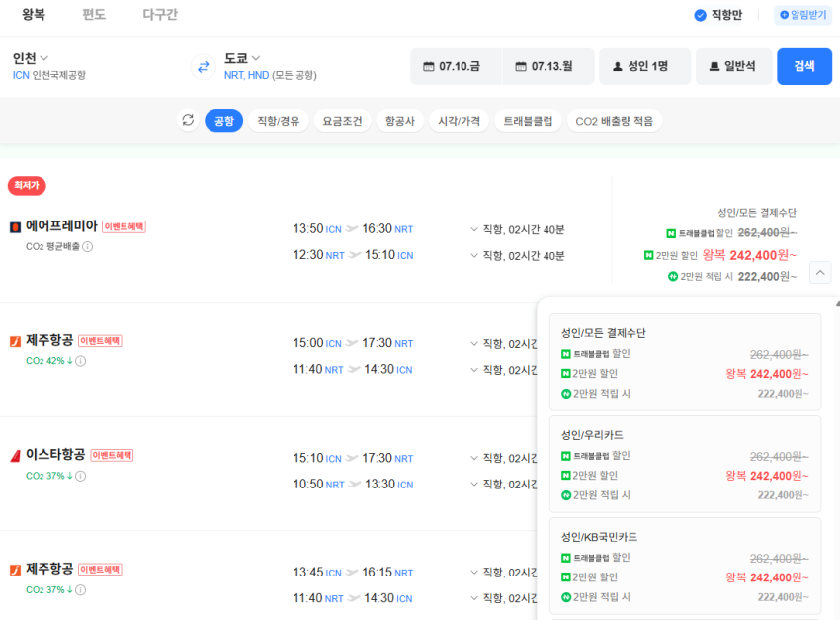Change seat class 일반석

(734, 66)
